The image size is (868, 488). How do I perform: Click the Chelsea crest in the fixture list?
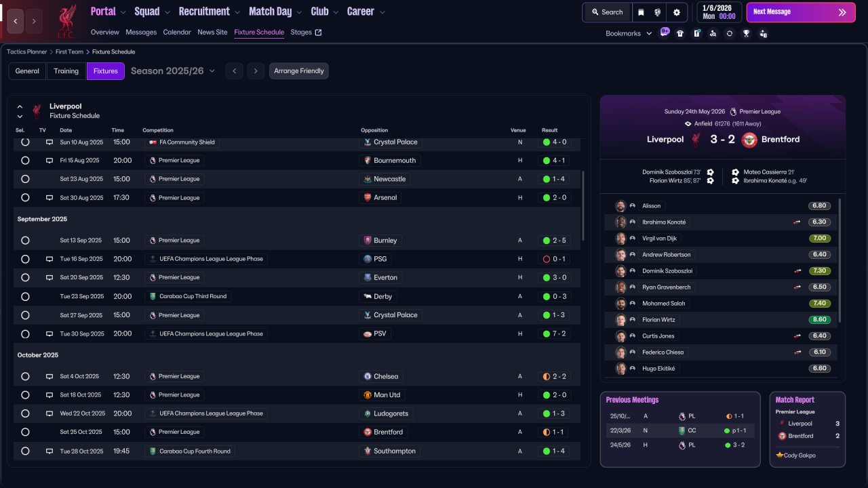pyautogui.click(x=368, y=376)
